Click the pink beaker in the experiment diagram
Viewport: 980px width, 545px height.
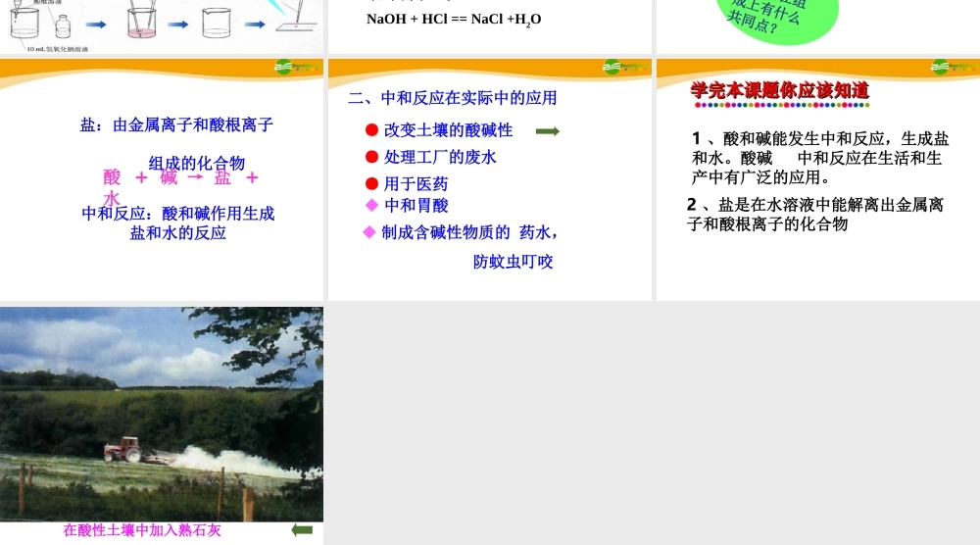coord(141,23)
